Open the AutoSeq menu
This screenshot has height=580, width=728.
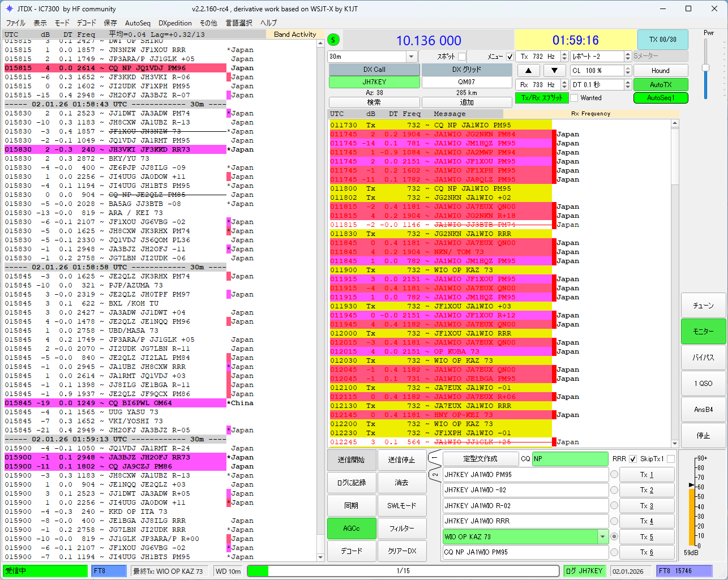138,23
